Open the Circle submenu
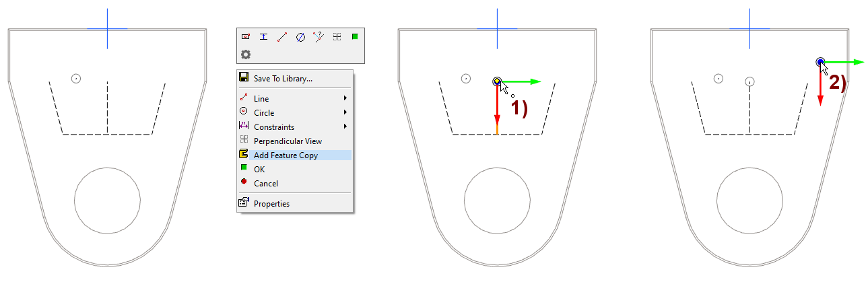Image resolution: width=868 pixels, height=286 pixels. point(294,112)
